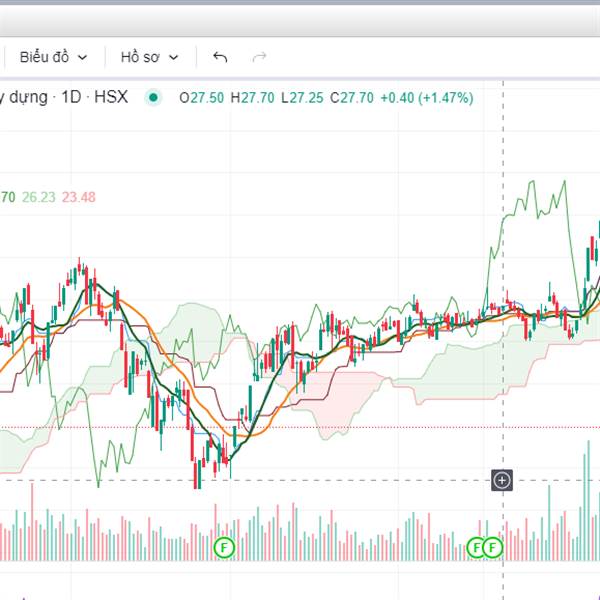Click the crosshair plus button on chart

[502, 480]
